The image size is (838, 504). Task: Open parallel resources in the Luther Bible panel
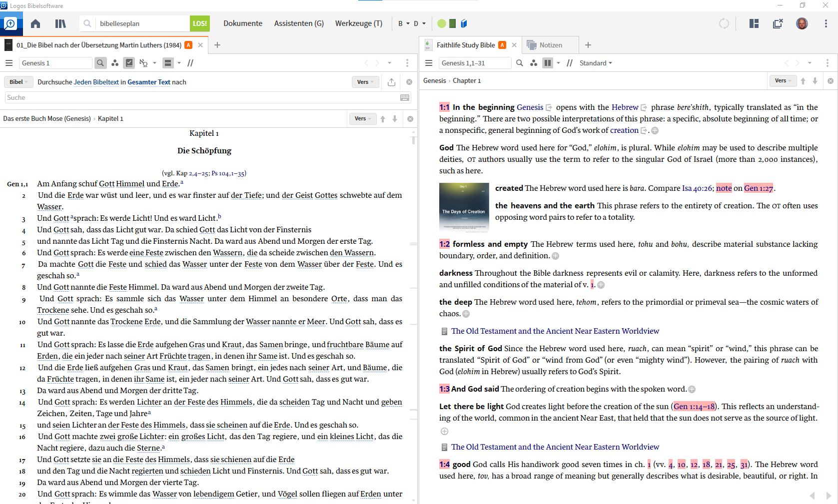[x=190, y=63]
